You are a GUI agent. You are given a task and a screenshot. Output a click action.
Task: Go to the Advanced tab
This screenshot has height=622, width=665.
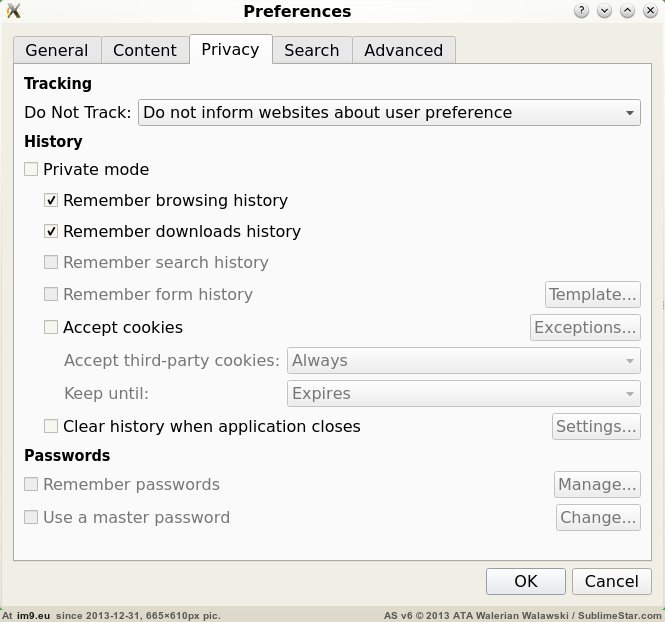403,50
